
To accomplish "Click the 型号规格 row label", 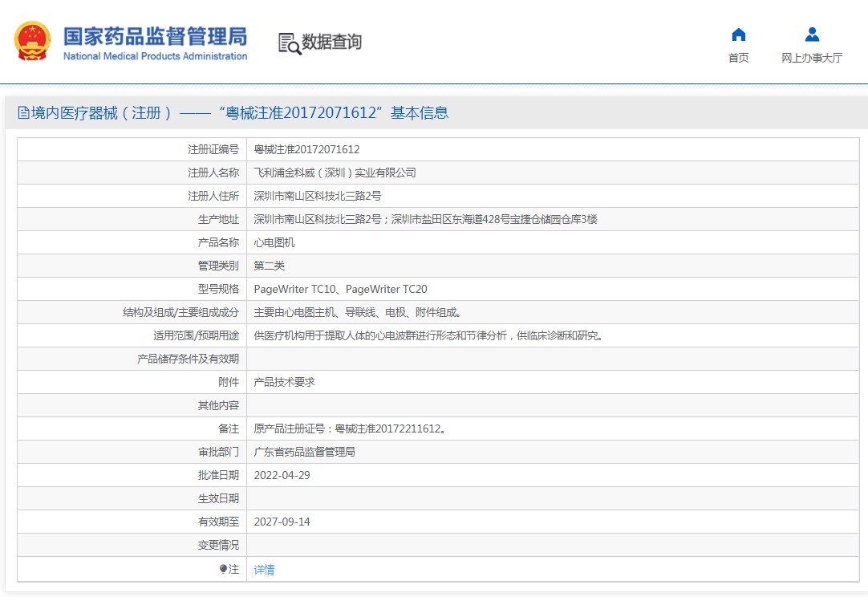I will tap(219, 289).
